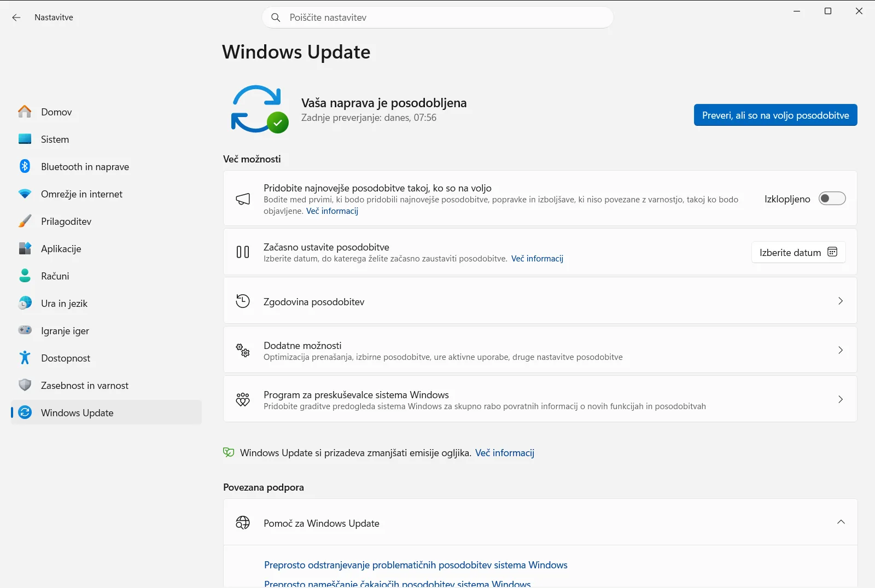
Task: Toggle the Izklopljeno switch for latest updates
Action: [x=832, y=199]
